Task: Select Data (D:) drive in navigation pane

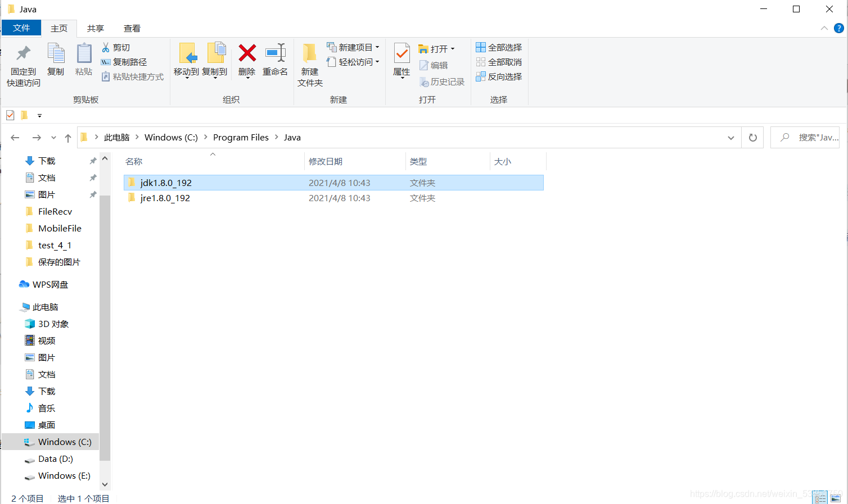Action: (56, 459)
